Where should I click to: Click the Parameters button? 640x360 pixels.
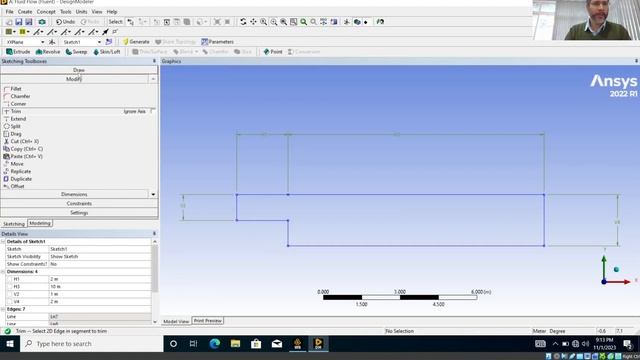click(218, 42)
